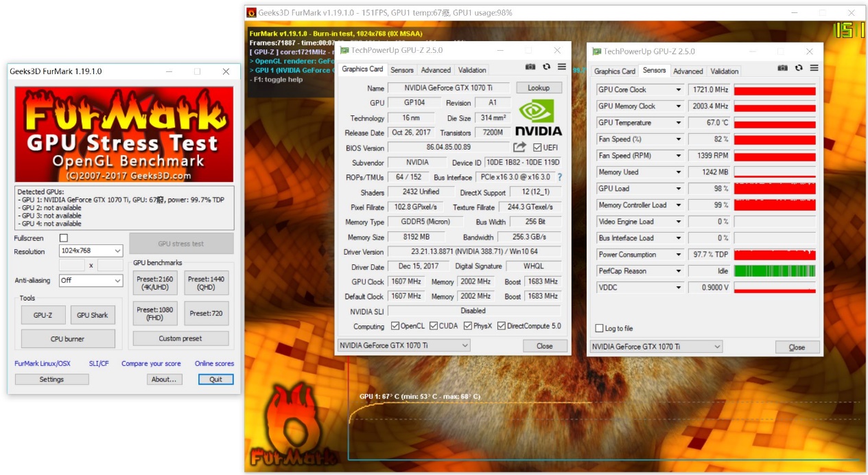This screenshot has height=475, width=868.
Task: Open the FurMark Linux/OSX link
Action: pyautogui.click(x=43, y=364)
